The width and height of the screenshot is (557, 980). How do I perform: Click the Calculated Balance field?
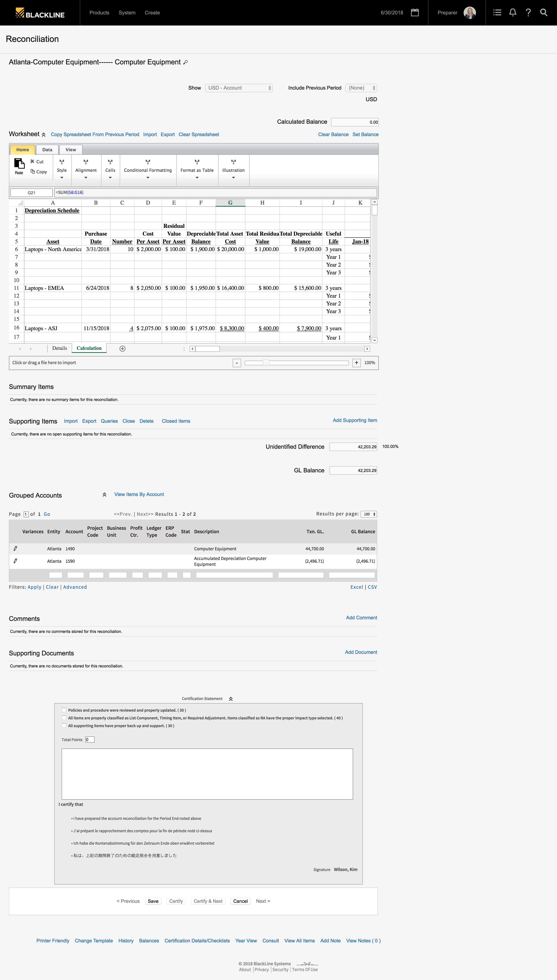coord(355,122)
